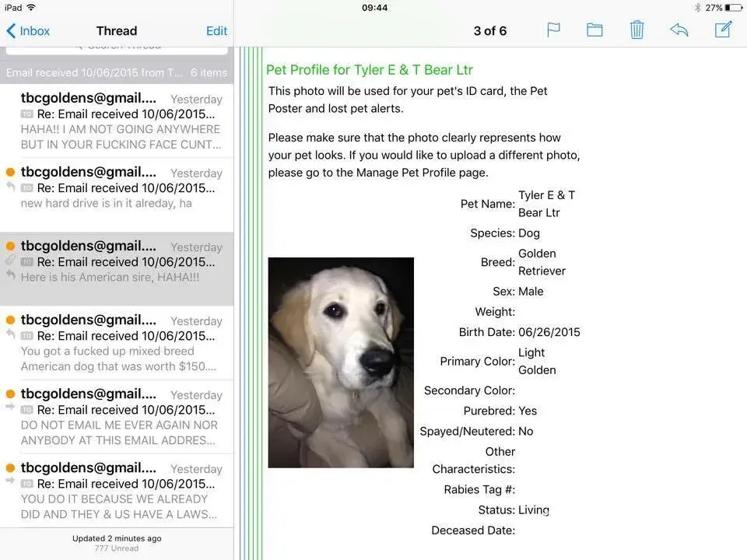The image size is (747, 560).
Task: Compose a new email
Action: [x=723, y=30]
